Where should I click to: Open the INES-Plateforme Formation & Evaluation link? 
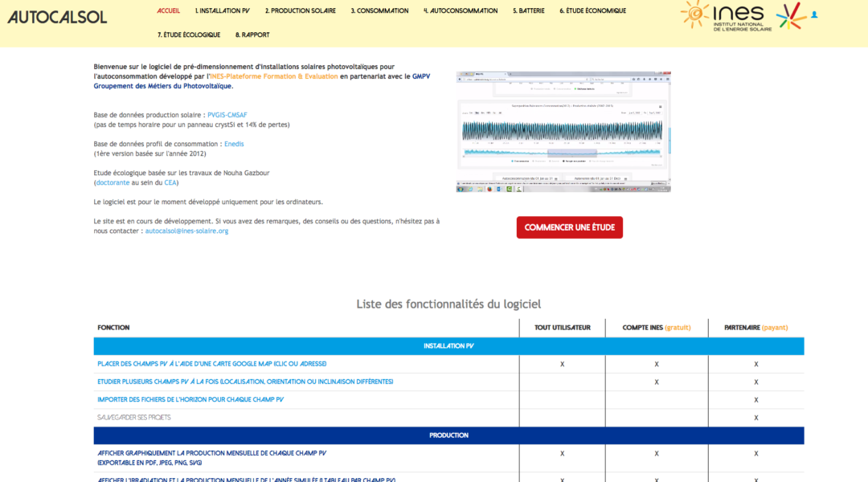[x=273, y=76]
